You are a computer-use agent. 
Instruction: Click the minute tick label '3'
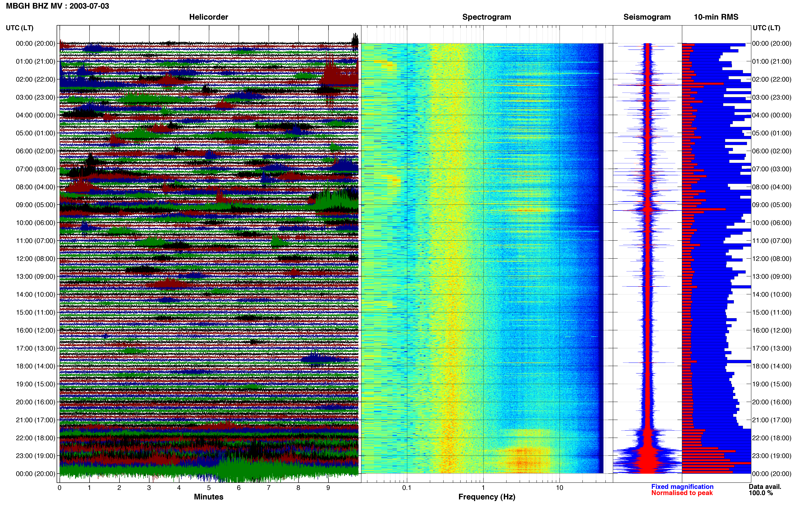[149, 488]
